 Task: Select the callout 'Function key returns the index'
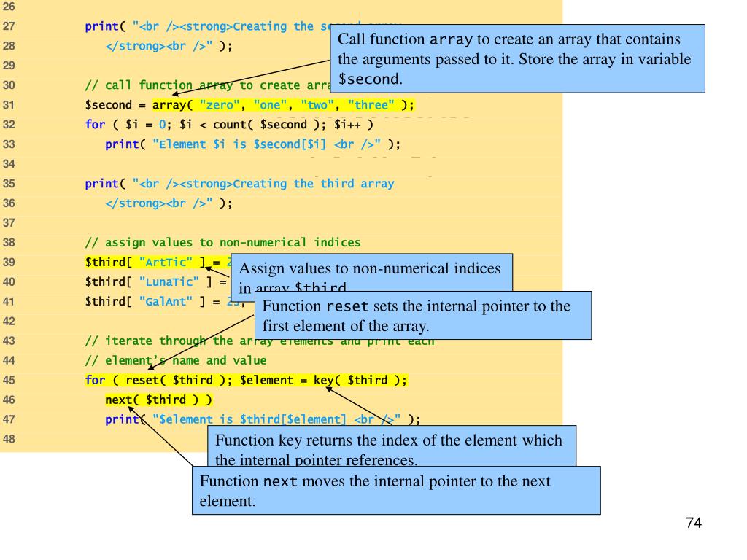pos(392,446)
